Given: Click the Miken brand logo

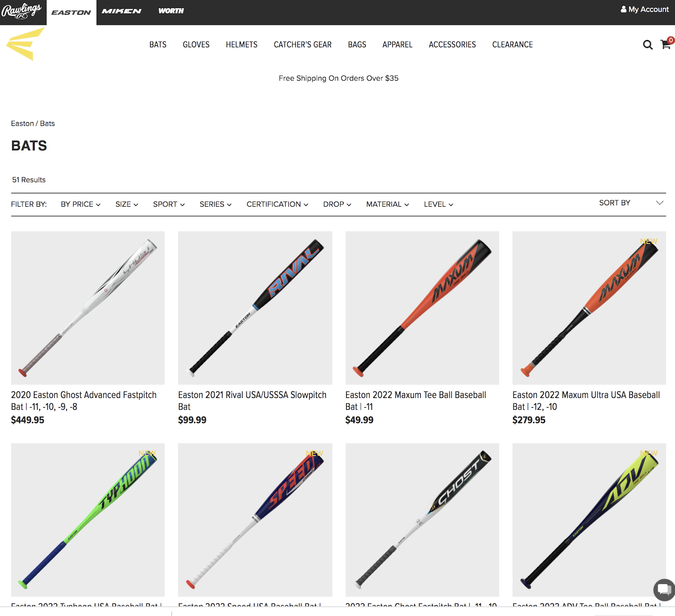Looking at the screenshot, I should [121, 11].
